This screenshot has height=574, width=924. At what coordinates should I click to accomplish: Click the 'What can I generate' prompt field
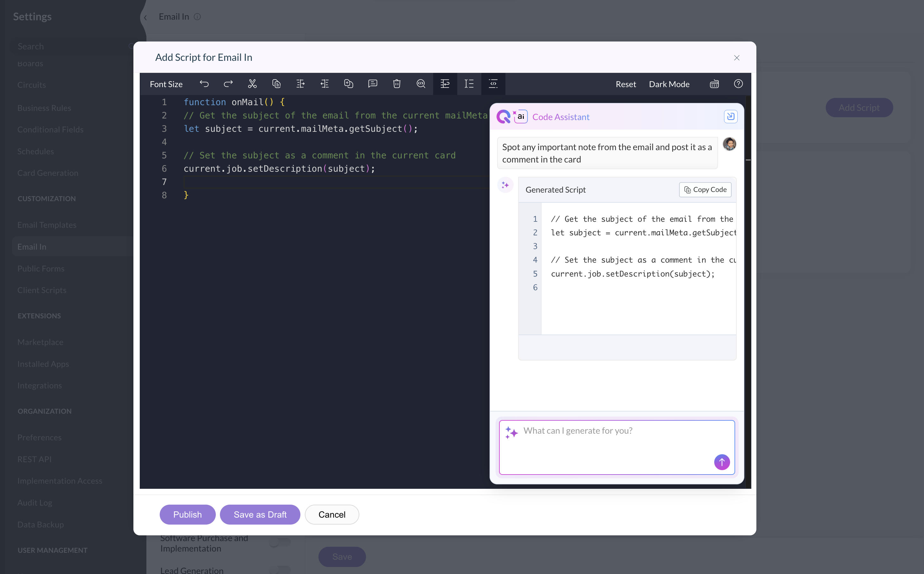coord(607,440)
